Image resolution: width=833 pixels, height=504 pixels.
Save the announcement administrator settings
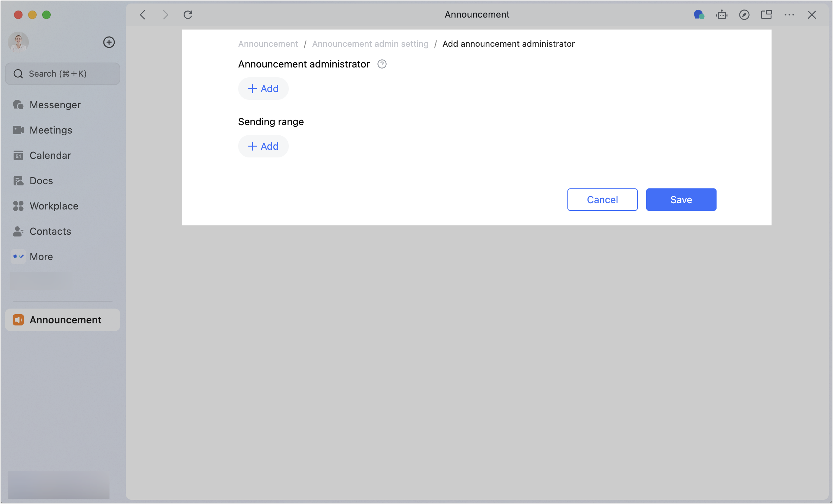[x=681, y=200]
